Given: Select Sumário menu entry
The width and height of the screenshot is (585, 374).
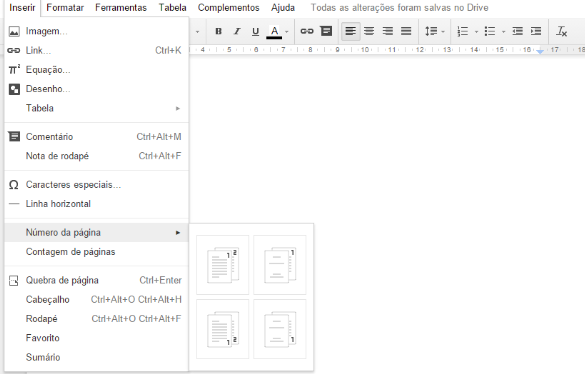Looking at the screenshot, I should [97, 357].
